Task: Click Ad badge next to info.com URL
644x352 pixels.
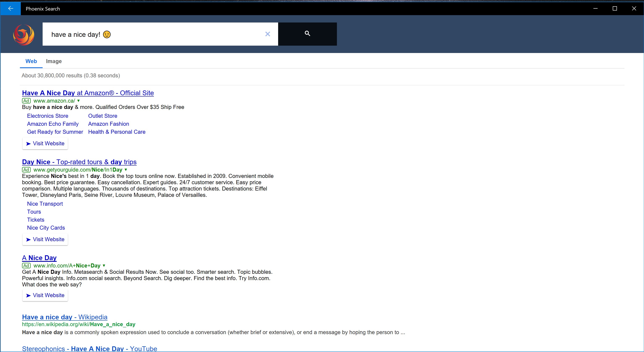Action: tap(26, 266)
